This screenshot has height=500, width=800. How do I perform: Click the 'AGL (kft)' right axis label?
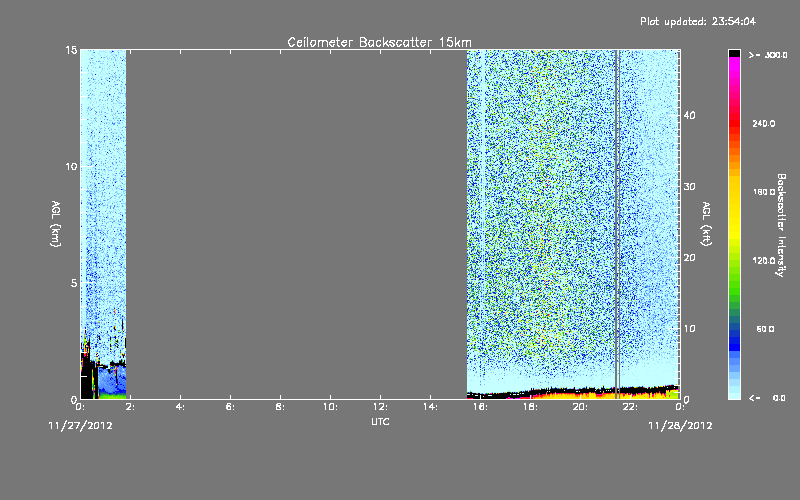click(707, 224)
